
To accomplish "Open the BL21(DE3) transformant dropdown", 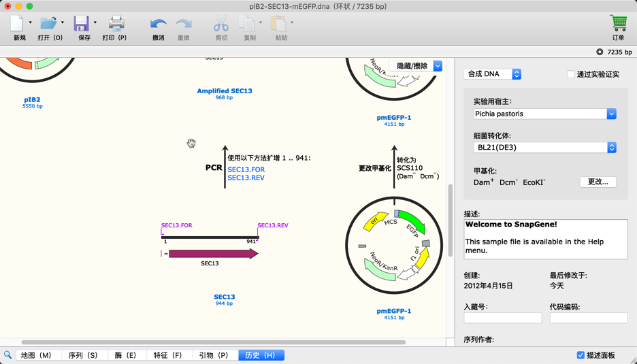I will coord(611,148).
